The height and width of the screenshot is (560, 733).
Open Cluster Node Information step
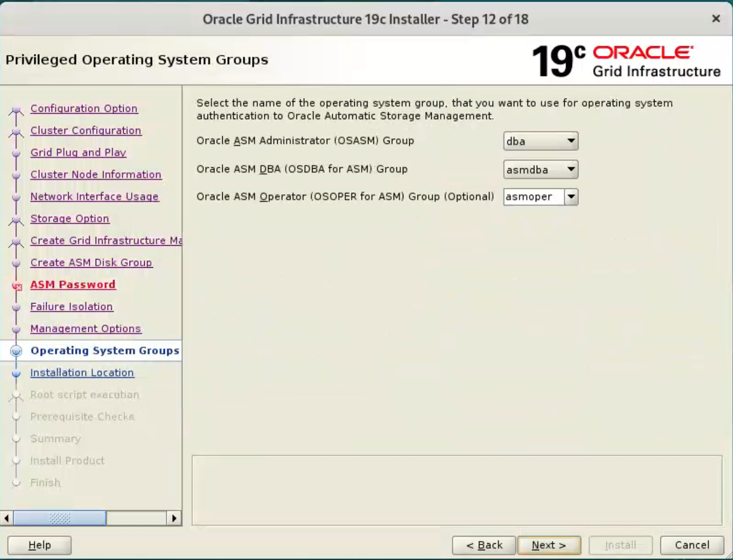(96, 175)
